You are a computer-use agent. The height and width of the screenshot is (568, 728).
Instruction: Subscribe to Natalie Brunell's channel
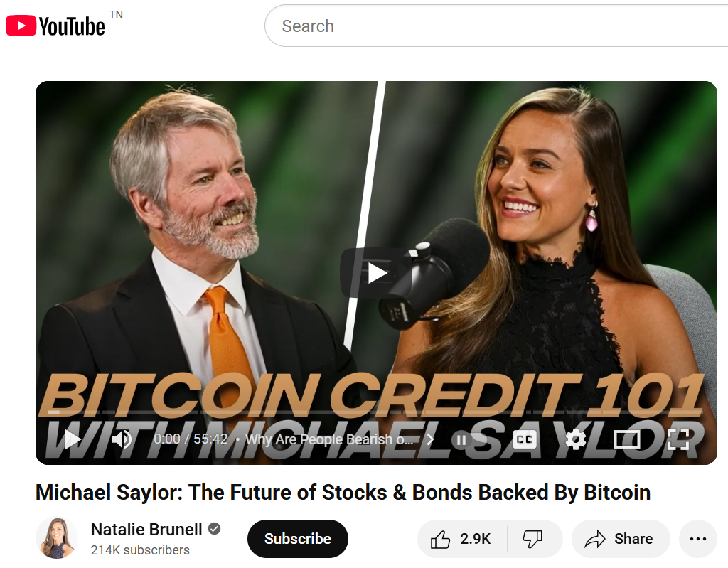[298, 539]
